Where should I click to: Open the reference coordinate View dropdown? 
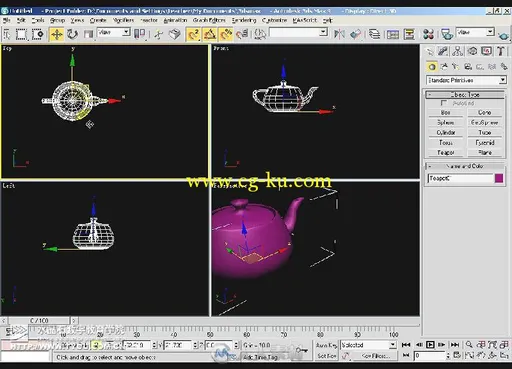(x=114, y=32)
